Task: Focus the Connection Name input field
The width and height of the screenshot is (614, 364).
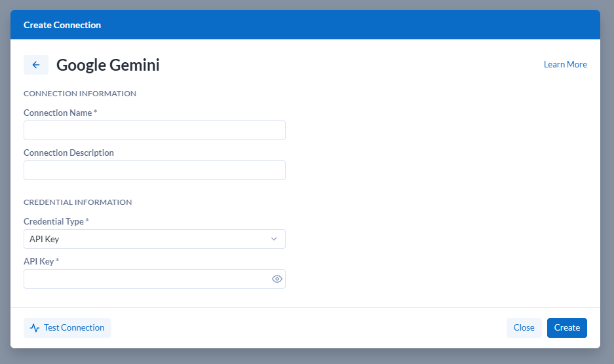Action: pos(155,130)
